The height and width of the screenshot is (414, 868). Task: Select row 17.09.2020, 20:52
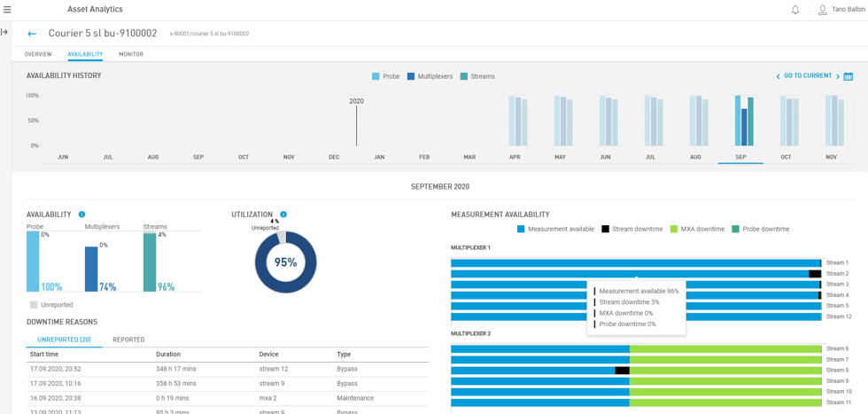point(228,369)
